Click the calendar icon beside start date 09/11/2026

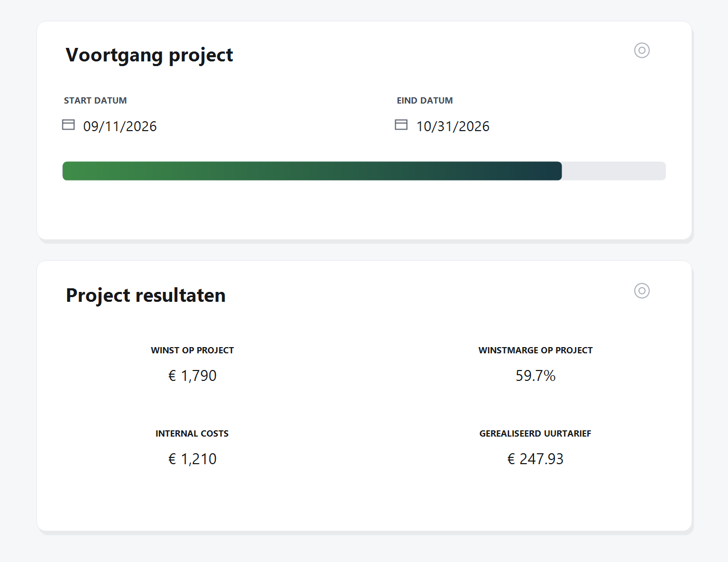[x=68, y=125]
